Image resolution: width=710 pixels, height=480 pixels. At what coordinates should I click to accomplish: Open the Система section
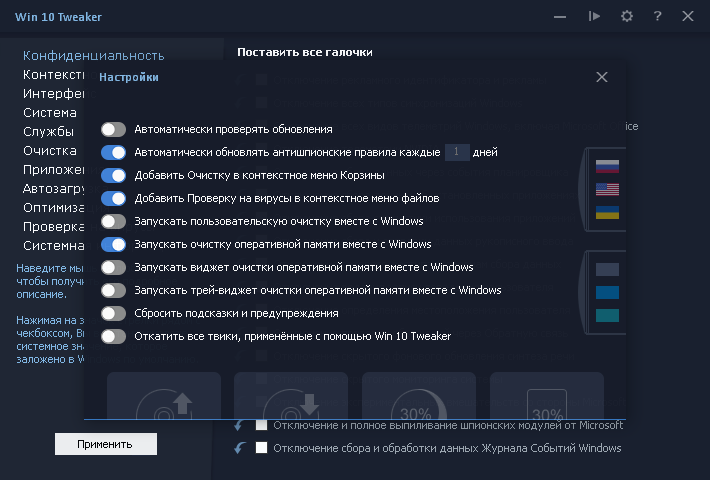[50, 113]
